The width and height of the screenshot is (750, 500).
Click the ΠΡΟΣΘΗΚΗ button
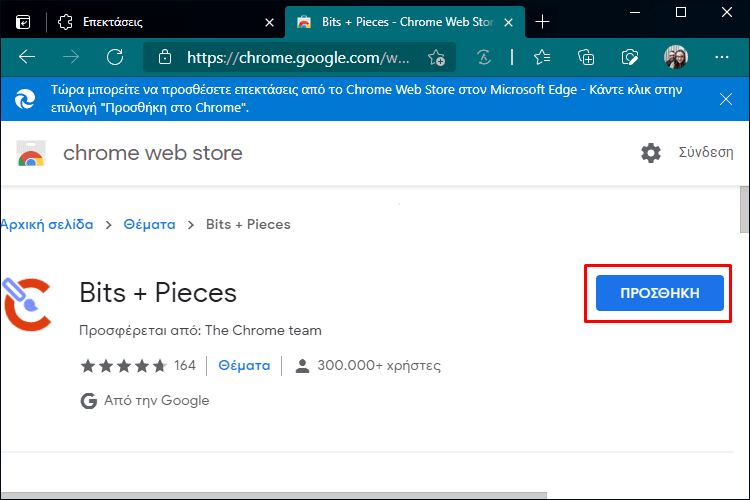click(x=660, y=293)
